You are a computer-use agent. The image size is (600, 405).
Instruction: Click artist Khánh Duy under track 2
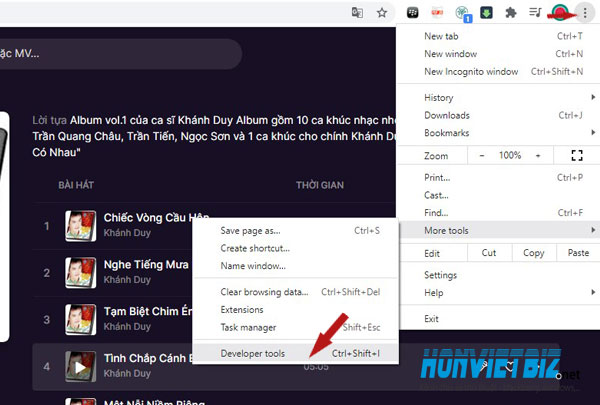pos(127,280)
